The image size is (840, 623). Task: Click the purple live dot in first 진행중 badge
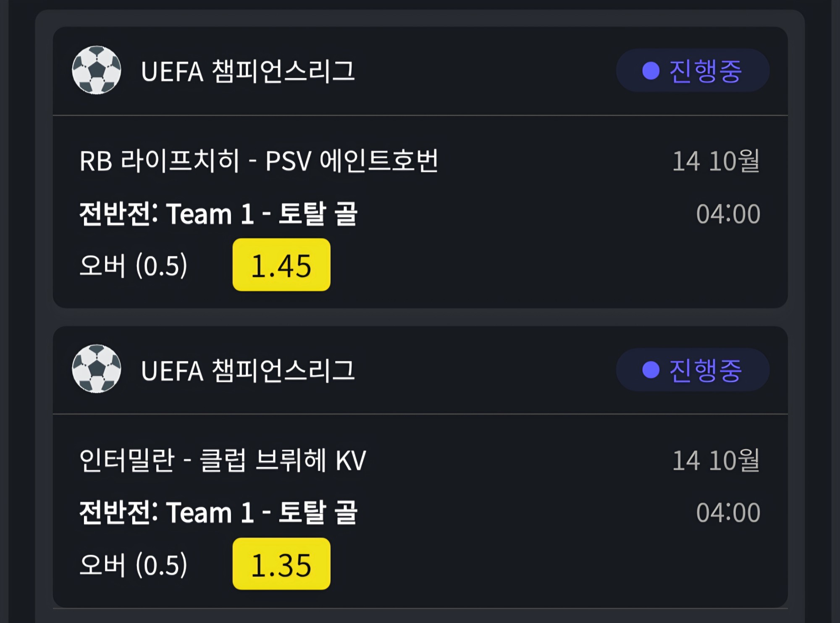651,71
